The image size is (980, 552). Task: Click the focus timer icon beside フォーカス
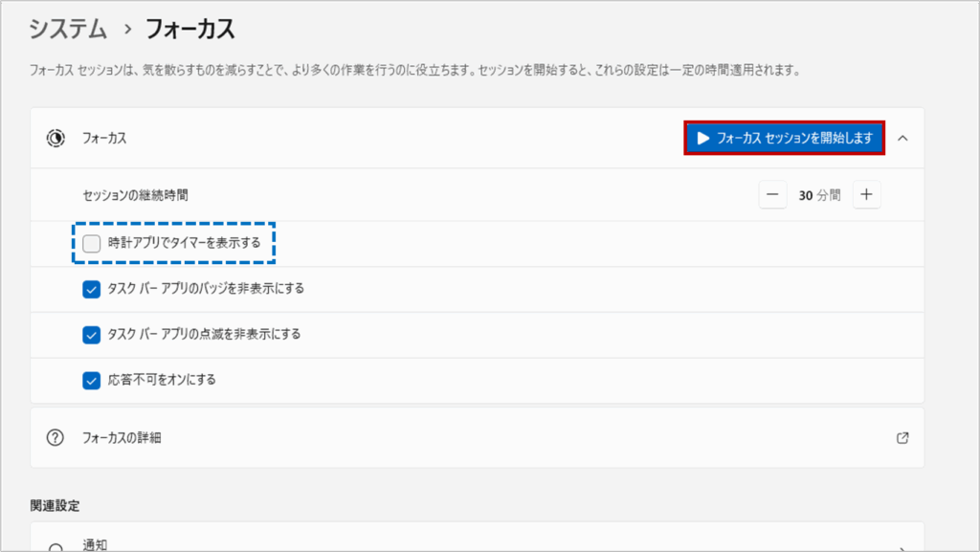coord(56,138)
